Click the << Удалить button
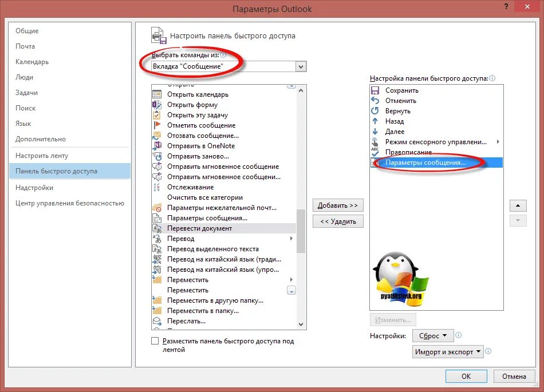Screen dimensions: 544x392 click(x=338, y=221)
